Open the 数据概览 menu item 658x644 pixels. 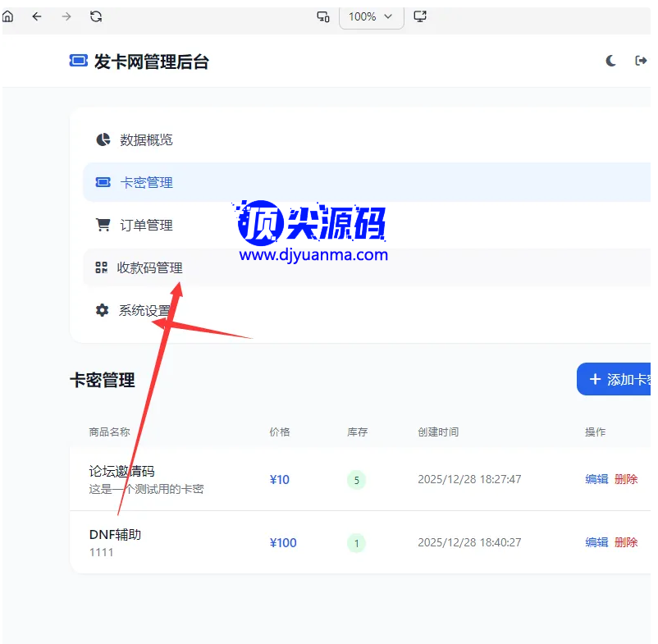pos(146,140)
